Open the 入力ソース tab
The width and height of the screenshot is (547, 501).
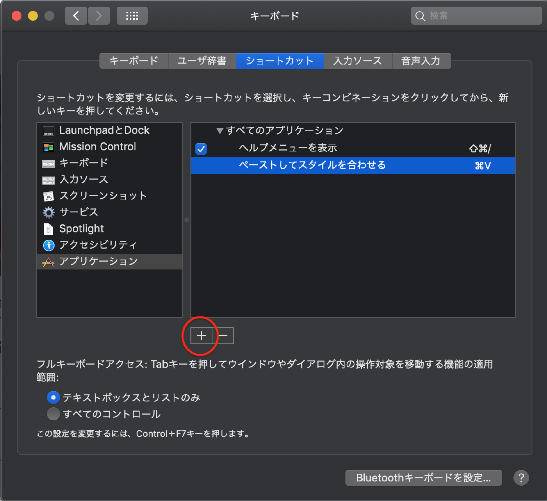[358, 61]
